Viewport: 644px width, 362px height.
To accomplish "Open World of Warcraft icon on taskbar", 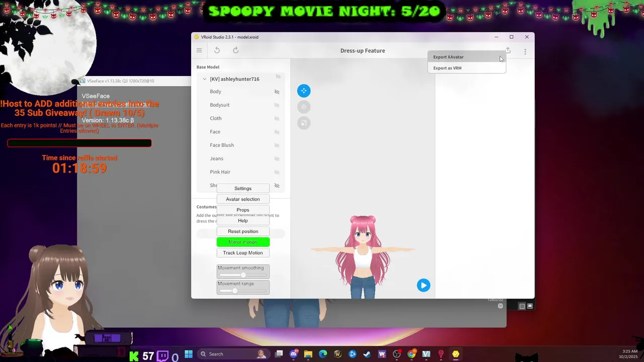I will pyautogui.click(x=338, y=354).
